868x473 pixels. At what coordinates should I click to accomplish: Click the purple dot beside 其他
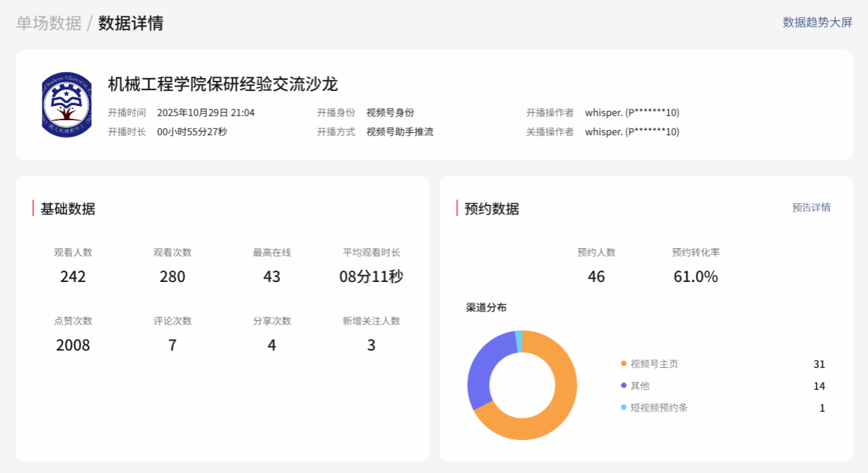coord(624,386)
